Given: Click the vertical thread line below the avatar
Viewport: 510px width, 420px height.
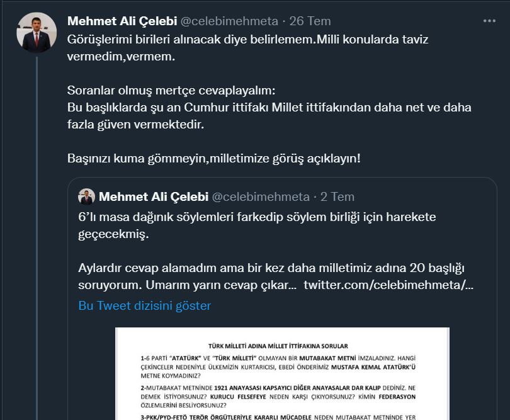Looking at the screenshot, I should click(x=37, y=189).
